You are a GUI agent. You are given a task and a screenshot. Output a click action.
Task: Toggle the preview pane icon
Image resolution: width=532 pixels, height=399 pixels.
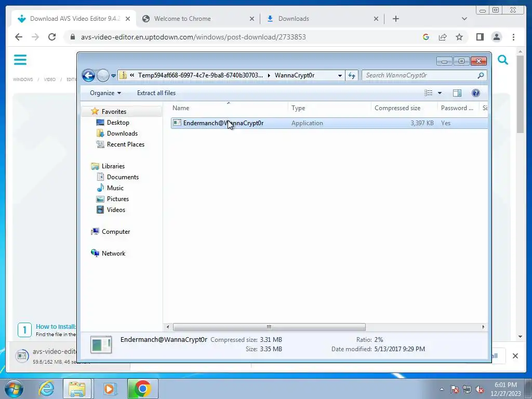457,93
